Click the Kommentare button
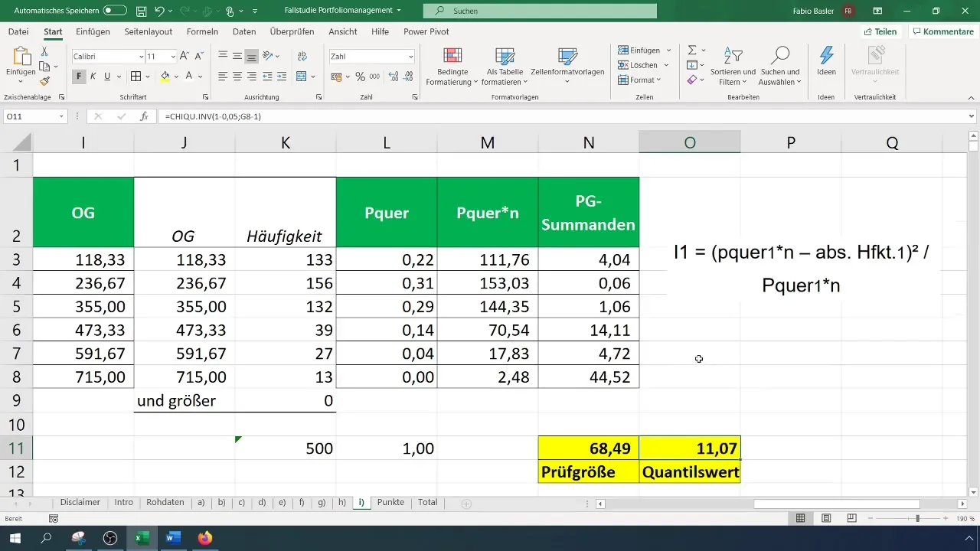This screenshot has height=551, width=980. pos(941,31)
